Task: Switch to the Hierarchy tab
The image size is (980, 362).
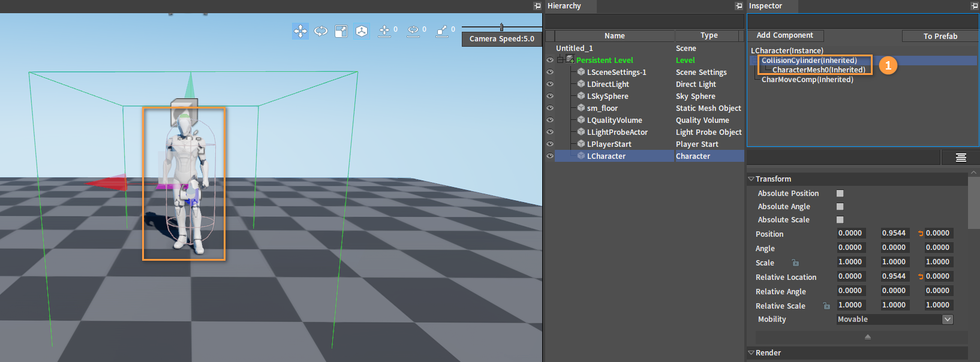Action: 564,6
